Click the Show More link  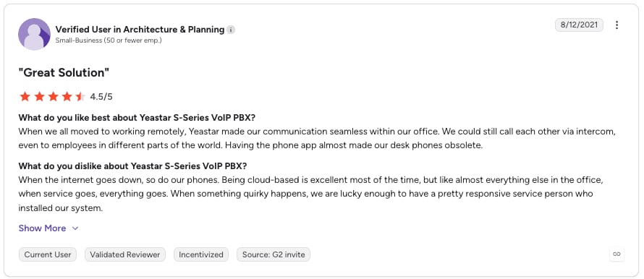tap(42, 228)
